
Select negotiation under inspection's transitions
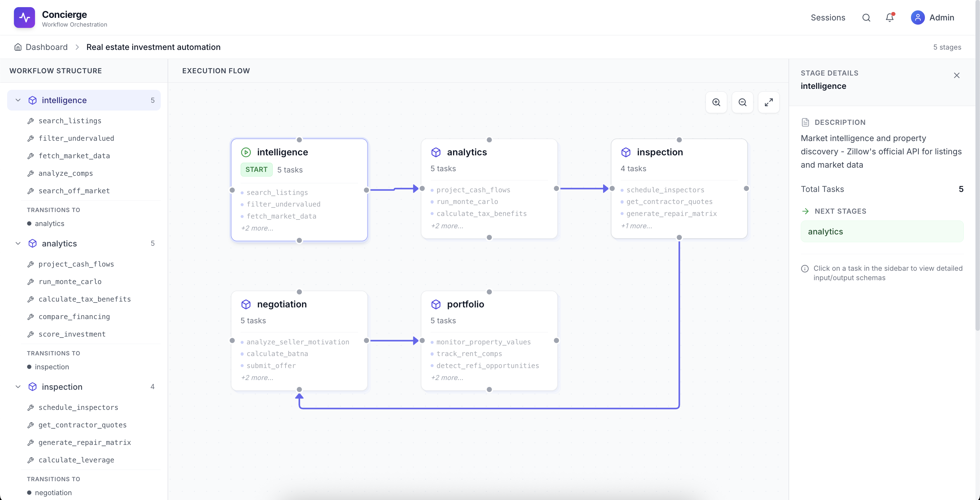click(53, 493)
